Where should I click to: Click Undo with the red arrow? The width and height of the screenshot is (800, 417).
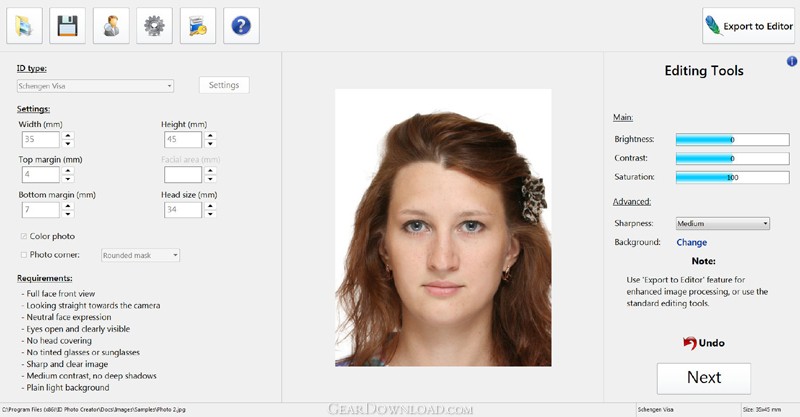(704, 343)
